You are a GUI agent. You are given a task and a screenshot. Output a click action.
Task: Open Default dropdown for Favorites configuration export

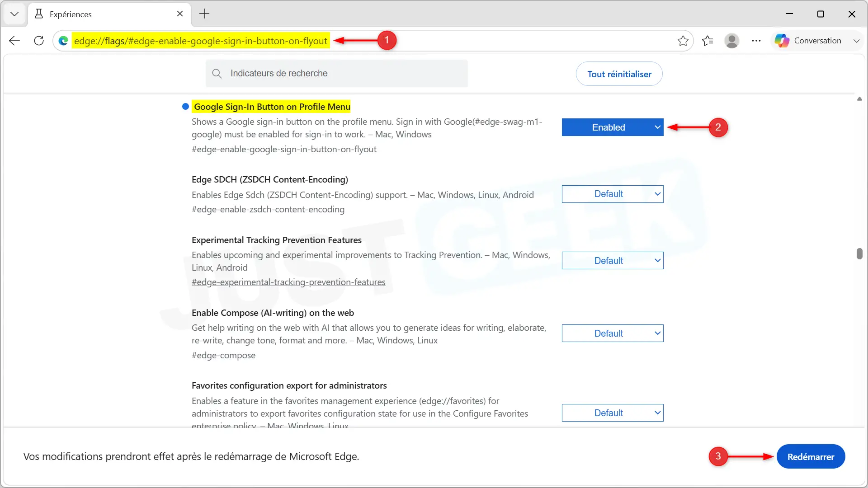click(613, 413)
